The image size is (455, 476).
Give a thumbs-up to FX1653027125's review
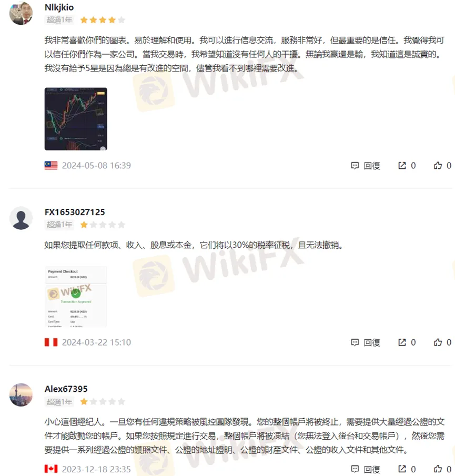coord(438,342)
